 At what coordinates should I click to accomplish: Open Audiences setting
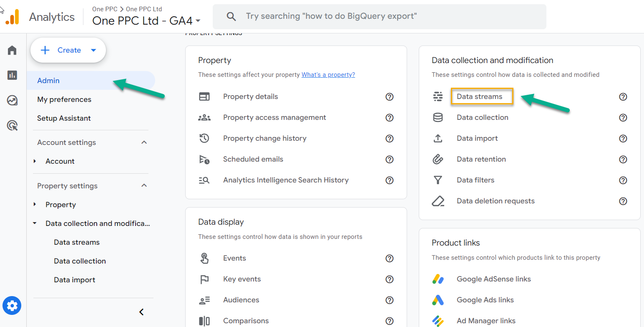[241, 300]
